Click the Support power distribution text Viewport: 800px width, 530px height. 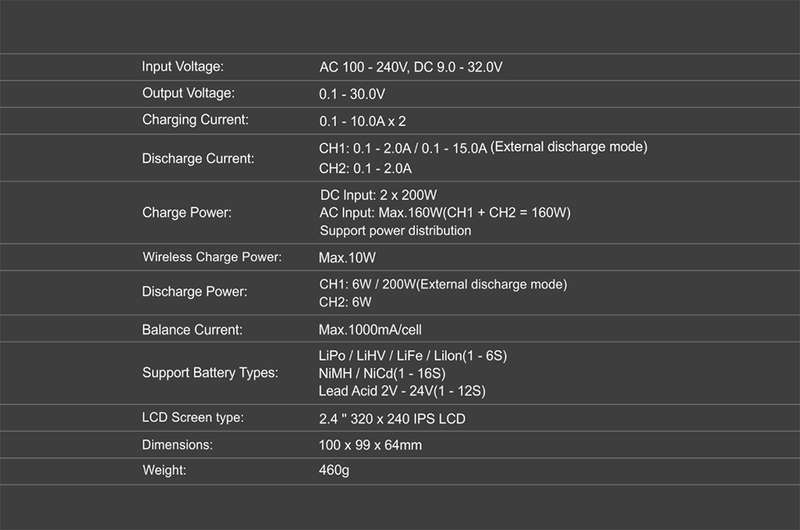pyautogui.click(x=395, y=231)
